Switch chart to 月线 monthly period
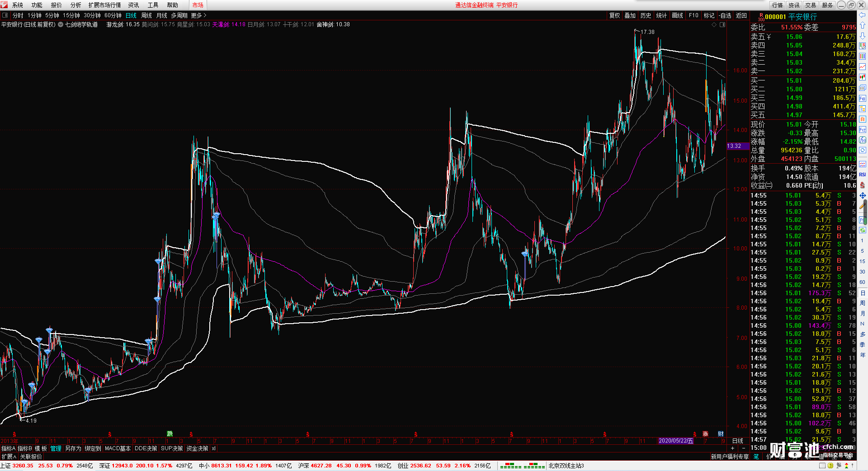This screenshot has width=868, height=471. point(162,15)
